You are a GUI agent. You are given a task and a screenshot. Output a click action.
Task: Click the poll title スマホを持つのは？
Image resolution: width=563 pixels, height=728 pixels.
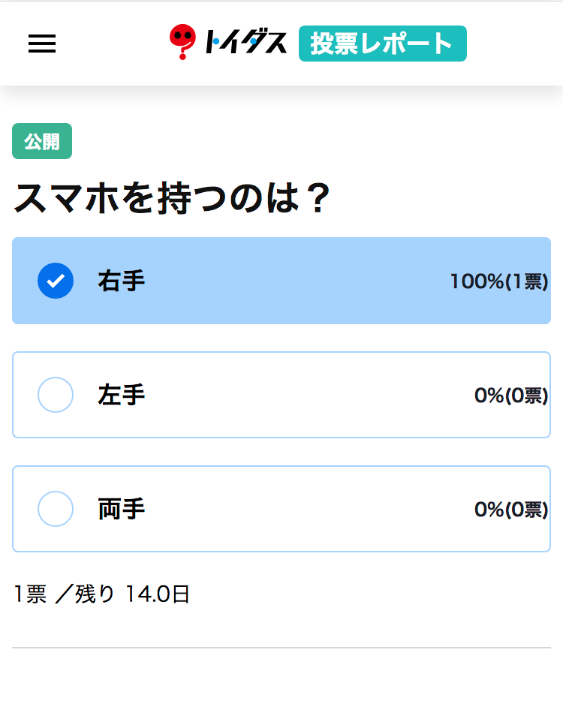pyautogui.click(x=172, y=198)
